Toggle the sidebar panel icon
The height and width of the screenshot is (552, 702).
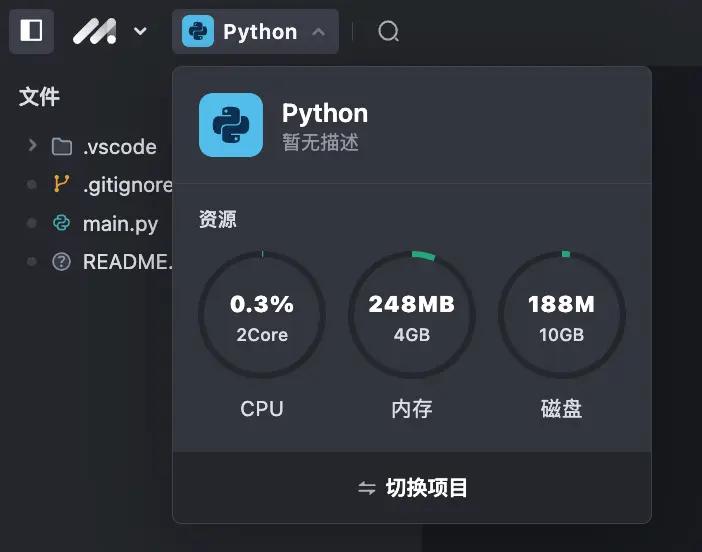(31, 31)
